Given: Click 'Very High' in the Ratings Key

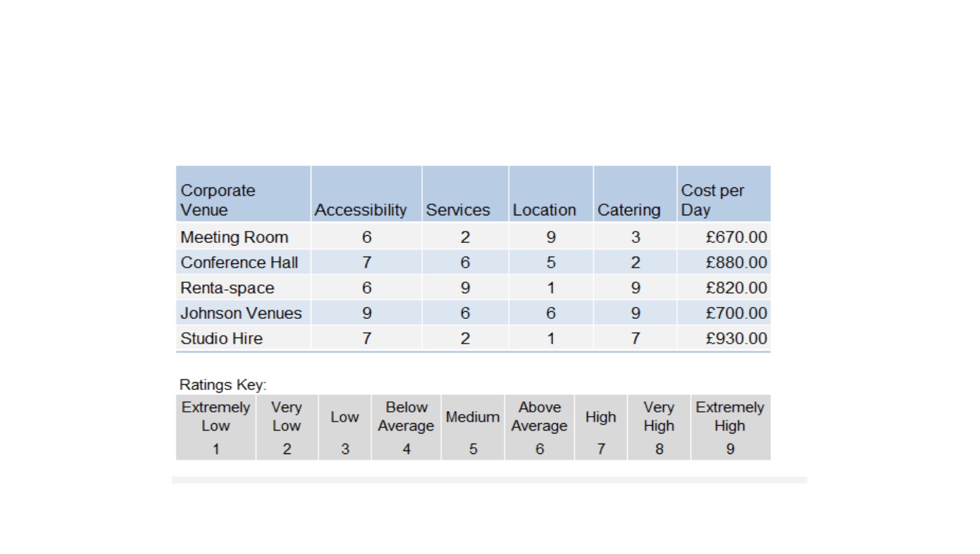Looking at the screenshot, I should [659, 417].
